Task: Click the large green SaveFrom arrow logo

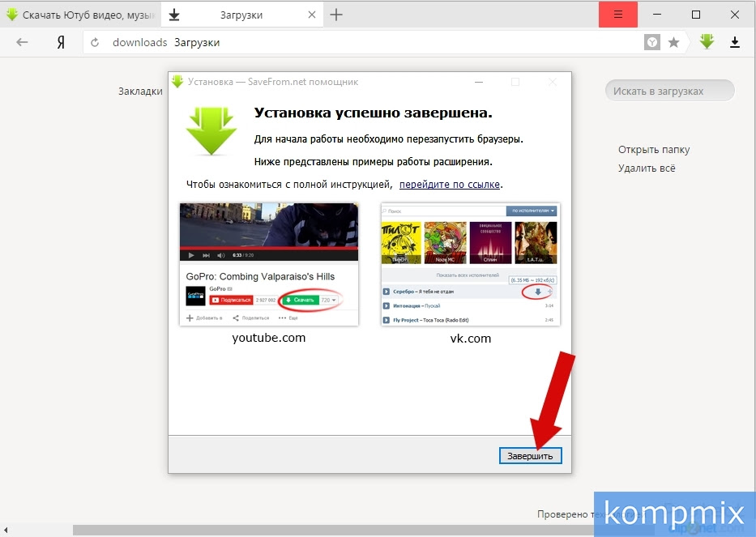Action: (x=211, y=130)
